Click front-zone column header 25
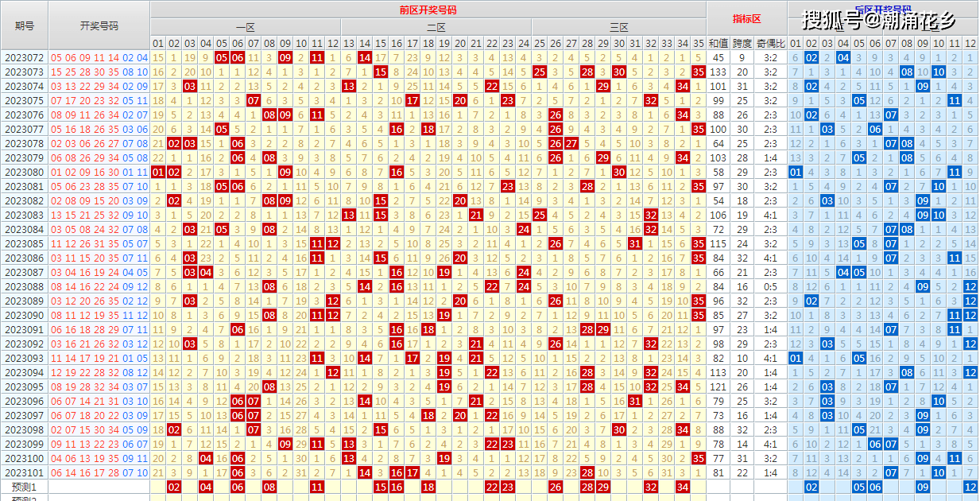 [x=540, y=43]
